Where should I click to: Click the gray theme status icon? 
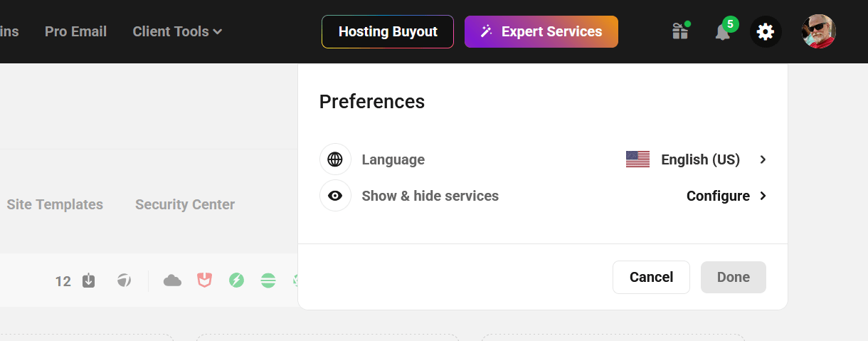[x=124, y=280]
